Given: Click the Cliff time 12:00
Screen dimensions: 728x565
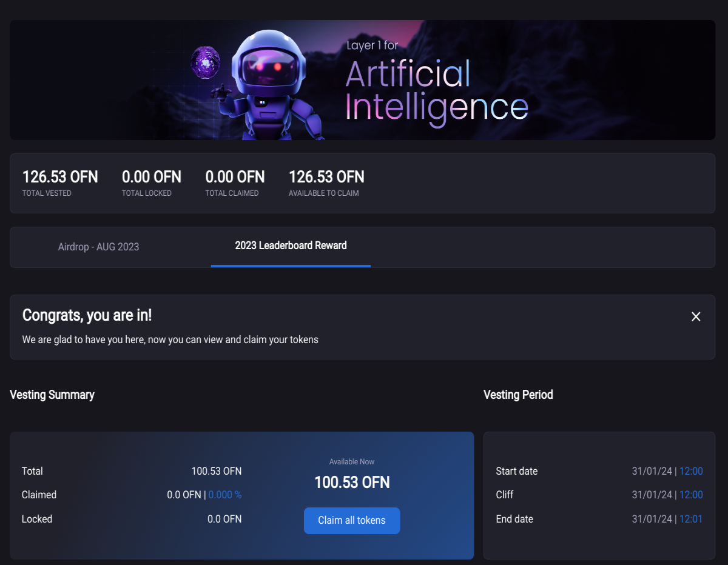Looking at the screenshot, I should [x=691, y=495].
